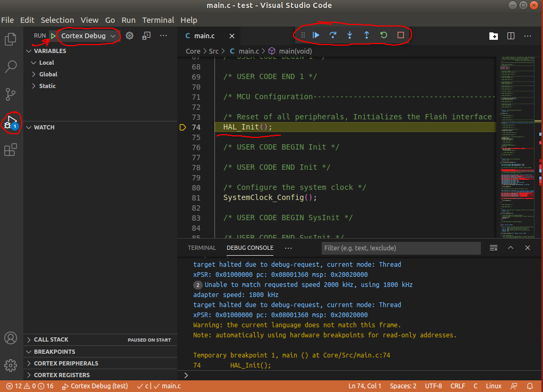Start debugging with green play arrow
Image resolution: width=543 pixels, height=392 pixels.
pyautogui.click(x=53, y=36)
